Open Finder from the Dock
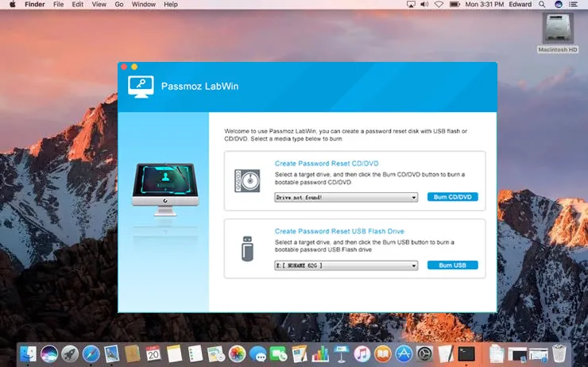588x367 pixels. point(28,353)
